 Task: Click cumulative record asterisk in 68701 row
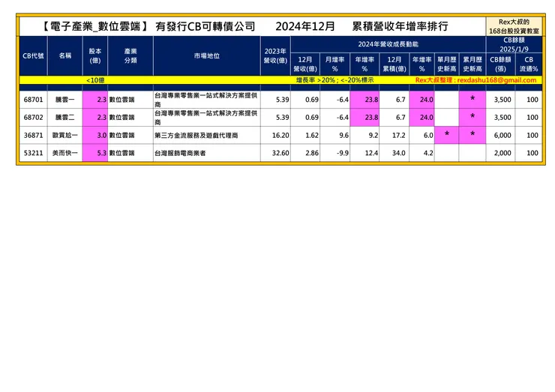pos(472,99)
